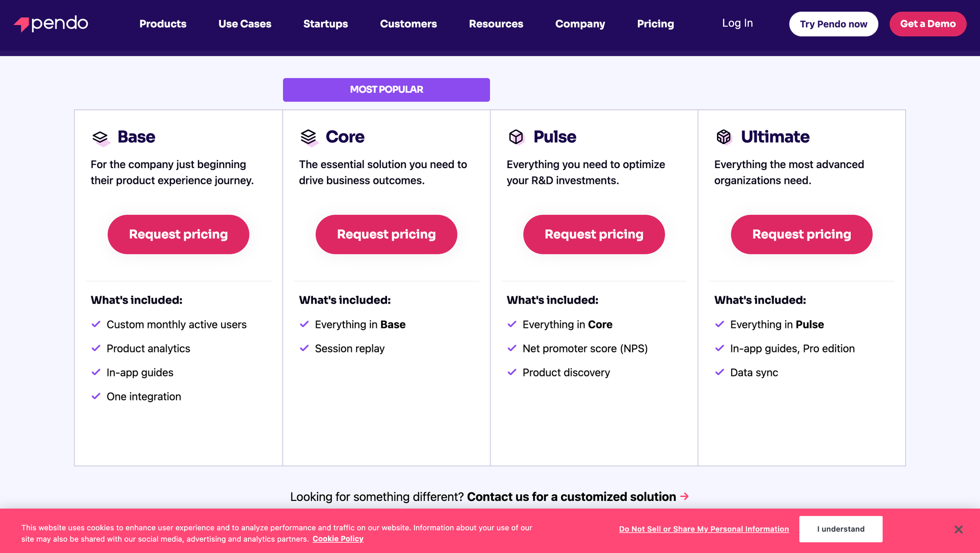Request pricing for the Base plan

tap(178, 234)
